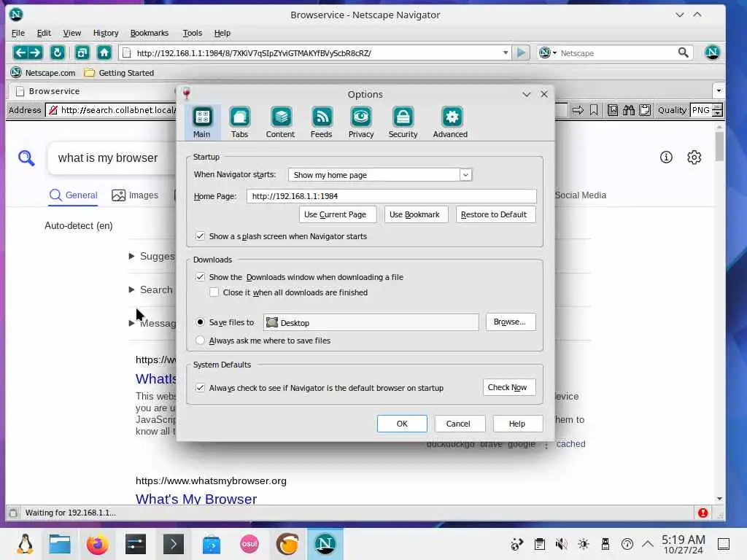Viewport: 747px width, 560px height.
Task: Toggle Always check default browser checkbox
Action: tap(200, 388)
